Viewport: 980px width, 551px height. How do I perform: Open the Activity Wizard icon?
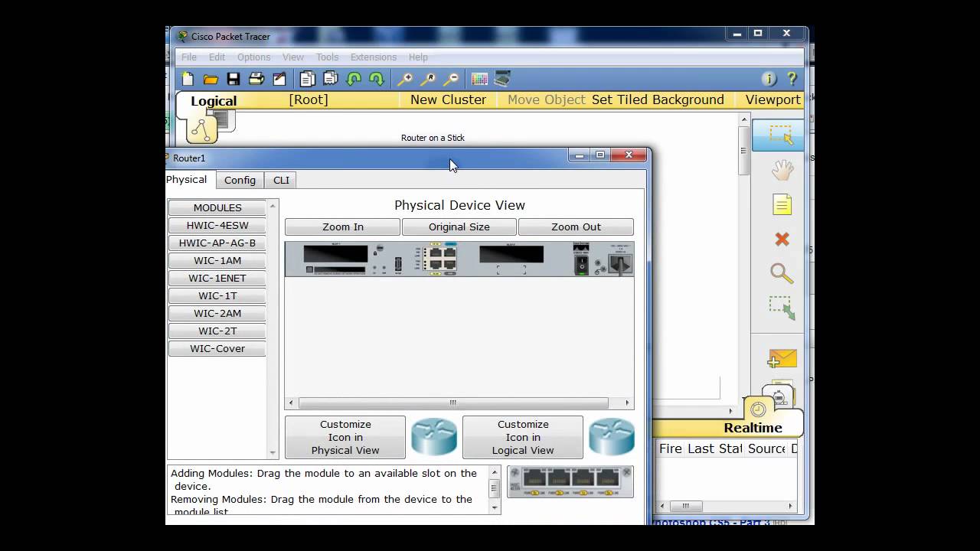(x=279, y=79)
